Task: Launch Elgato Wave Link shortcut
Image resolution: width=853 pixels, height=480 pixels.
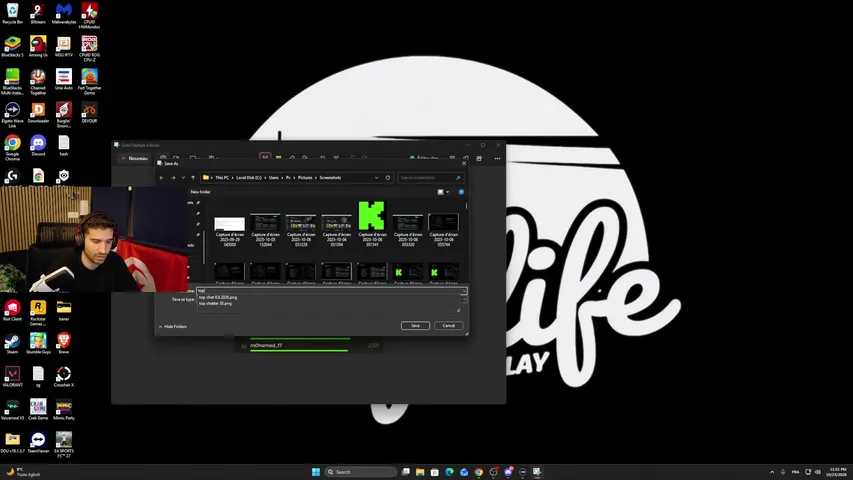Action: [x=12, y=115]
